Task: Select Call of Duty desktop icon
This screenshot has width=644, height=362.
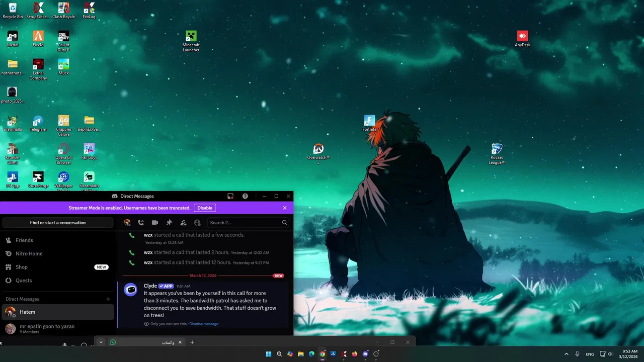Action: click(63, 41)
